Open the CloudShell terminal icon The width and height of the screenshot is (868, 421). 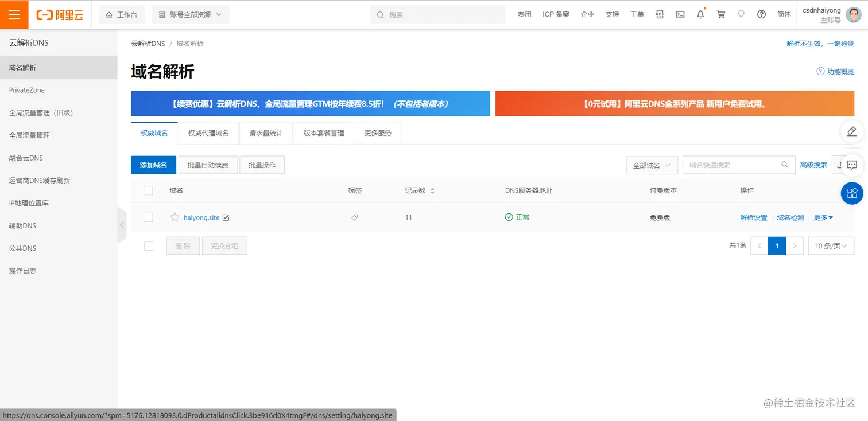680,14
